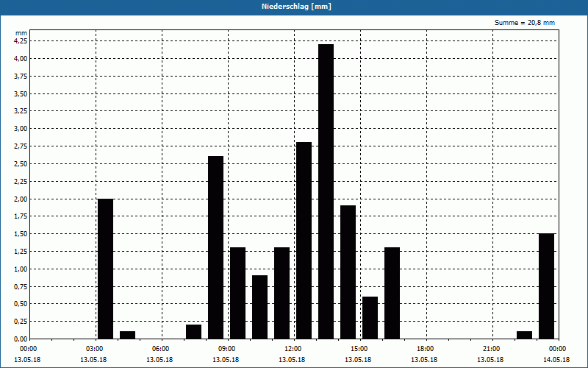Click the y-axis value 2,00
Viewport: 588px width, 368px height.
21,199
